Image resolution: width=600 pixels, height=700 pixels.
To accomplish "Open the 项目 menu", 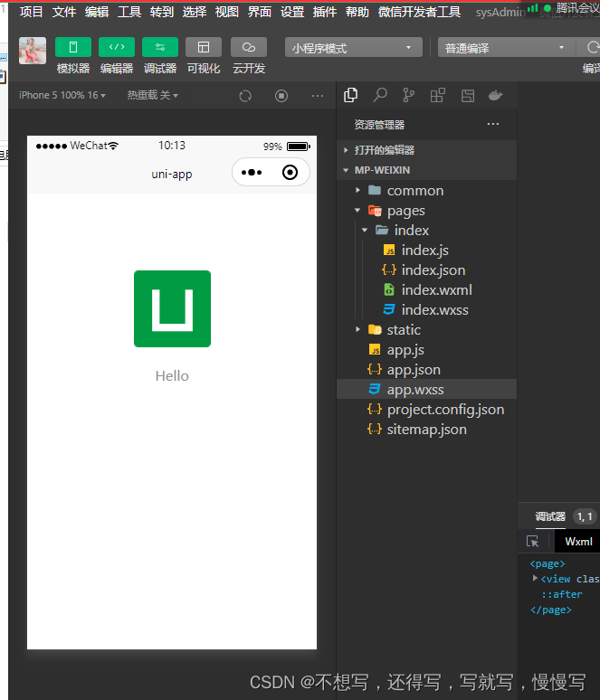I will [32, 12].
